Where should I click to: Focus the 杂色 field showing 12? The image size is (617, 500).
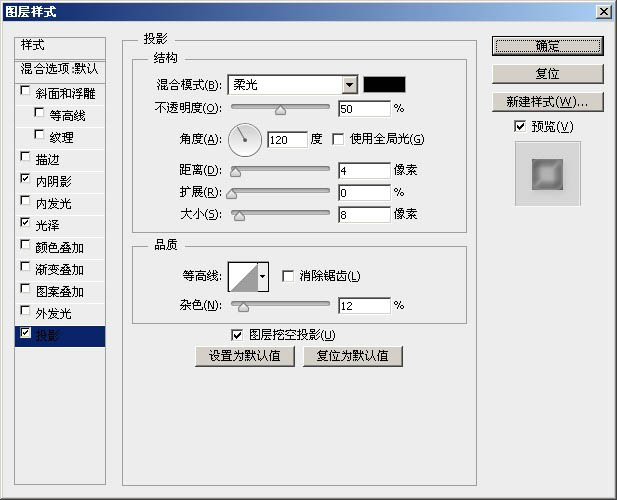pyautogui.click(x=364, y=306)
